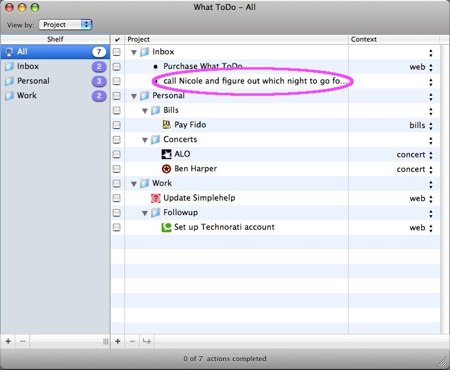Select the All shelf monitor icon

pyautogui.click(x=9, y=52)
